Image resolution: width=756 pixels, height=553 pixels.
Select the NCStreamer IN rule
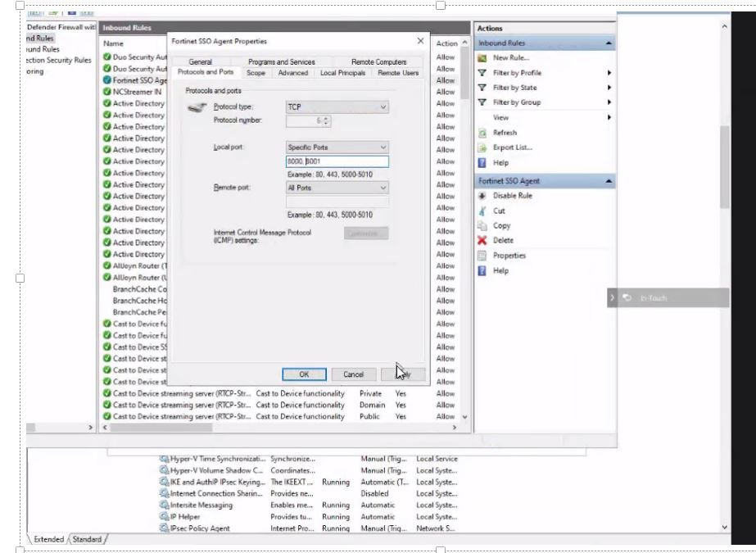point(137,92)
